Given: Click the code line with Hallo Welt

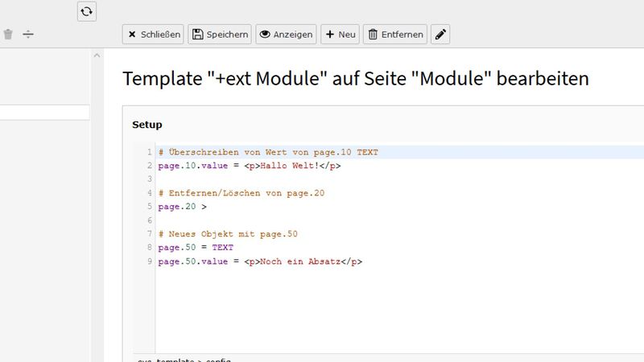Looking at the screenshot, I should coord(250,166).
